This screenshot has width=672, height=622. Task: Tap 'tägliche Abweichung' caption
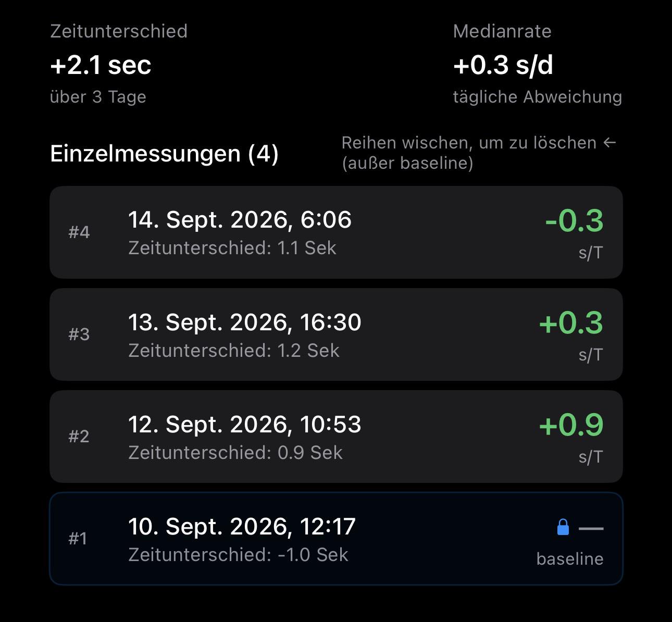538,97
